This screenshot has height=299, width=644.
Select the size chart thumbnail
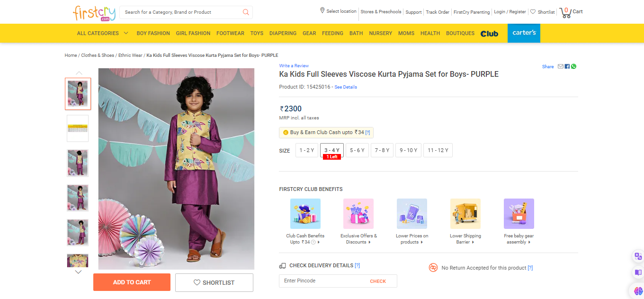coord(78,128)
